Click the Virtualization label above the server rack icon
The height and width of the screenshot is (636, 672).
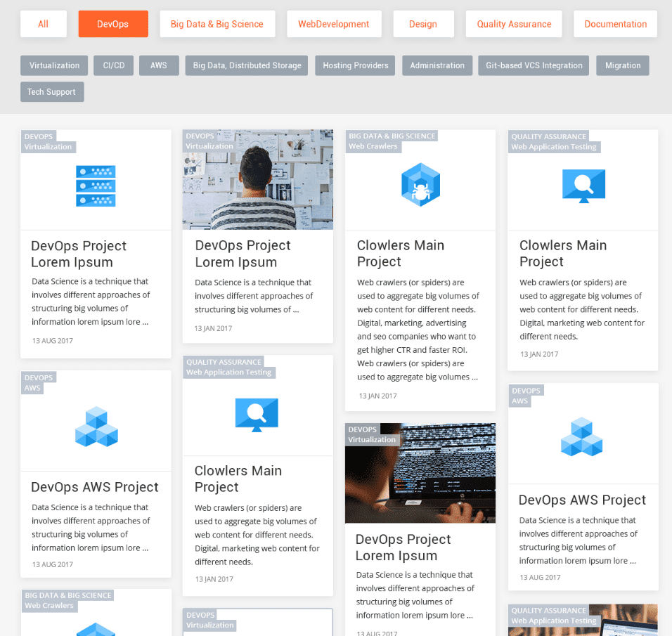(x=48, y=147)
